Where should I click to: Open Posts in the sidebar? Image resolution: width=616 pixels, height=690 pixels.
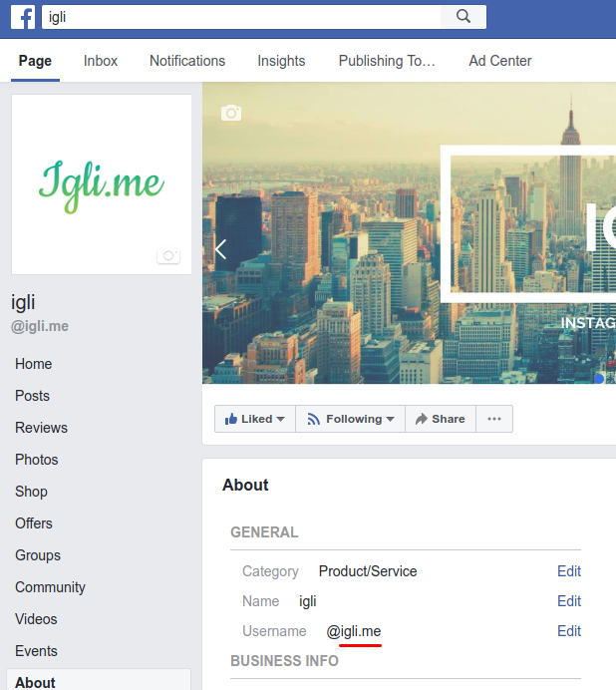click(x=32, y=396)
